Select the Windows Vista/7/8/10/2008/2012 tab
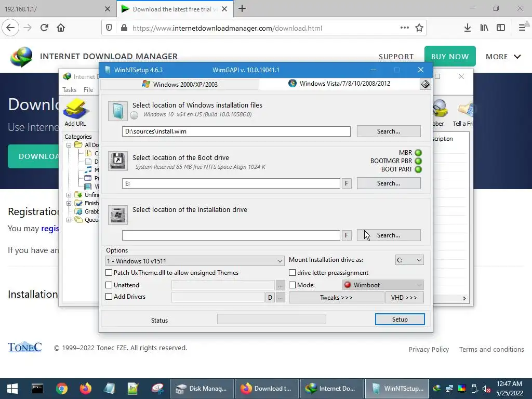This screenshot has width=532, height=399. point(339,84)
